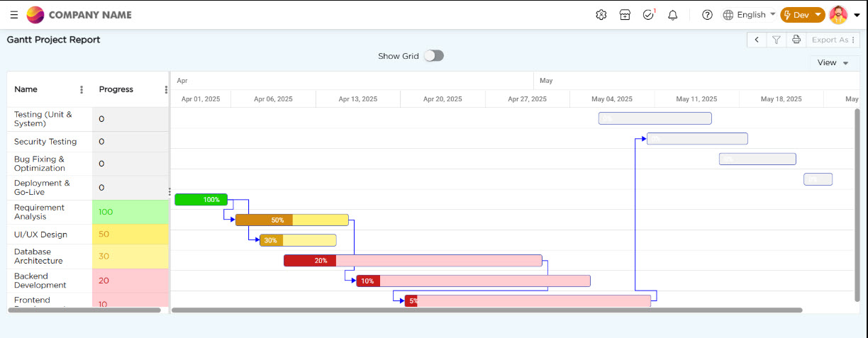Click the help question mark icon
Image resolution: width=868 pixels, height=338 pixels.
pos(707,15)
